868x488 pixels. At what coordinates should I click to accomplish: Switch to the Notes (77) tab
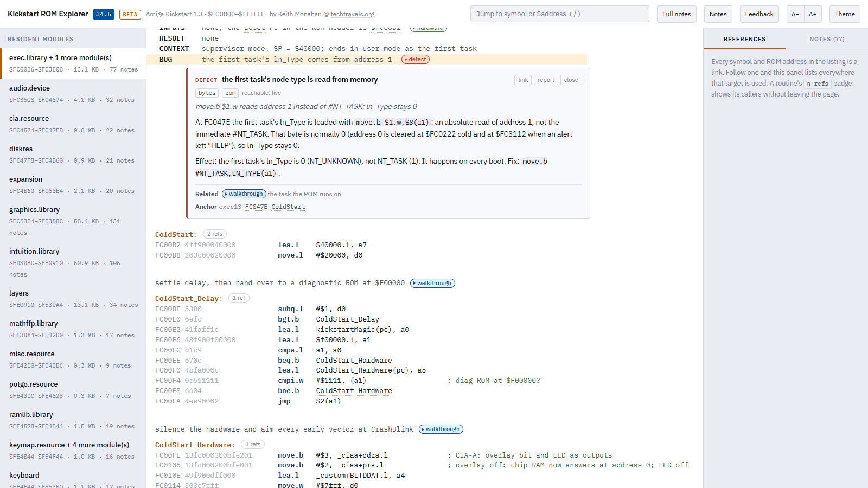click(x=827, y=39)
